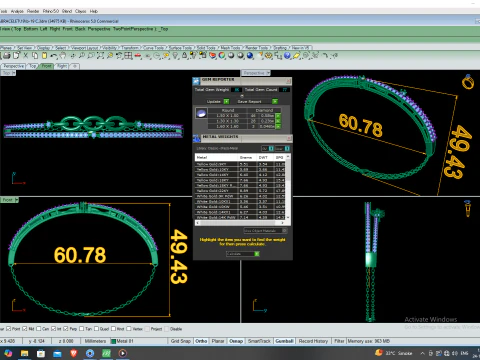Screen dimensions: 480x360
Task: Click Filter in status bar
Action: 339,341
